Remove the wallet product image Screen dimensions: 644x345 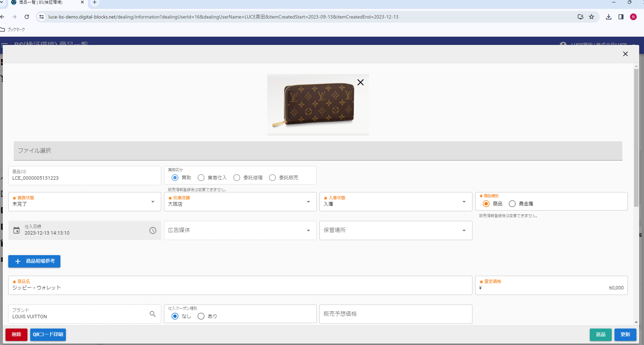point(360,82)
